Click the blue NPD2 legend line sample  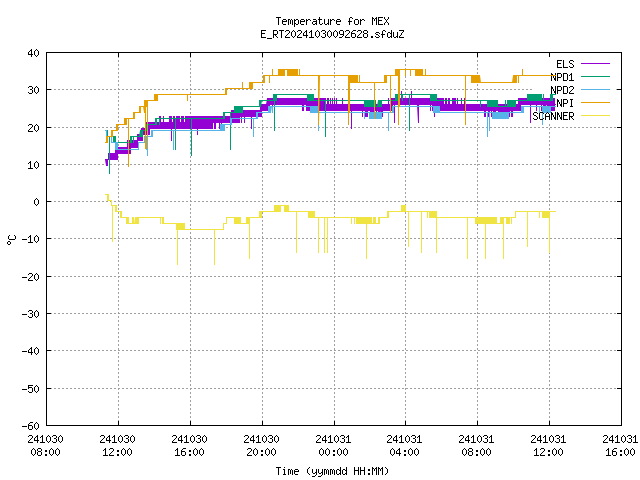pyautogui.click(x=595, y=89)
